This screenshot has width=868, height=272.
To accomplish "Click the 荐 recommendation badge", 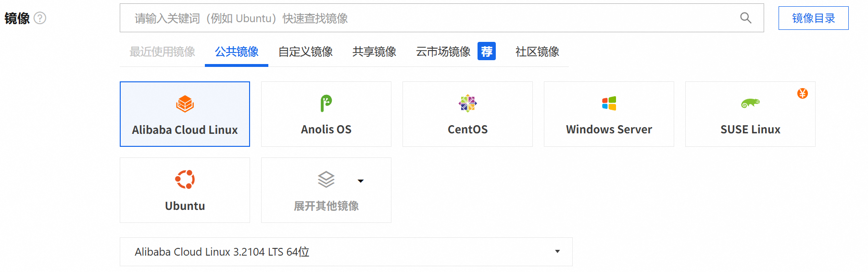I will coord(486,51).
